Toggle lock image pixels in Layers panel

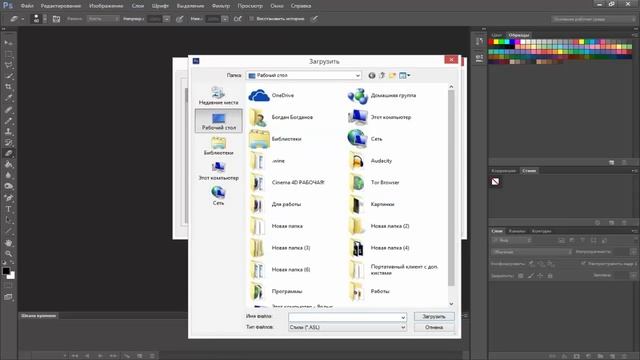point(530,276)
